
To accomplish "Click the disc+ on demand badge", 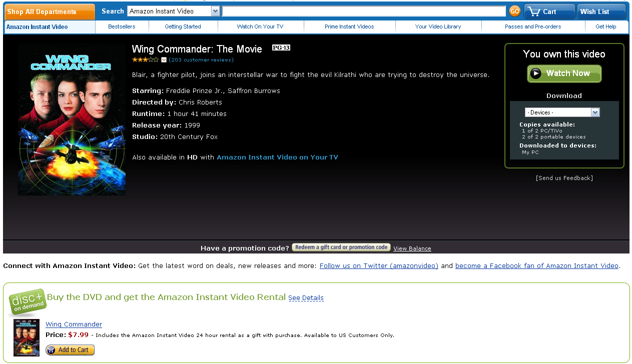I will click(27, 301).
